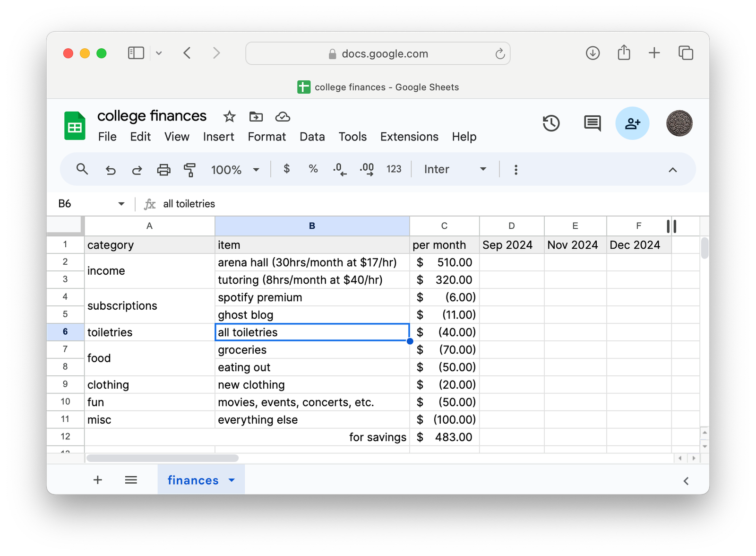Select the 'everything else' cell
756x556 pixels.
click(312, 420)
